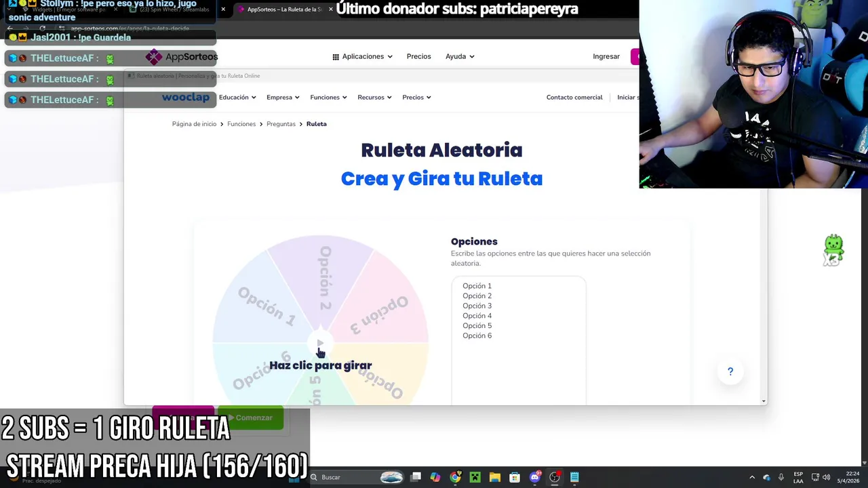Open Windows search magnifier in the taskbar
Image resolution: width=868 pixels, height=488 pixels.
click(x=314, y=477)
